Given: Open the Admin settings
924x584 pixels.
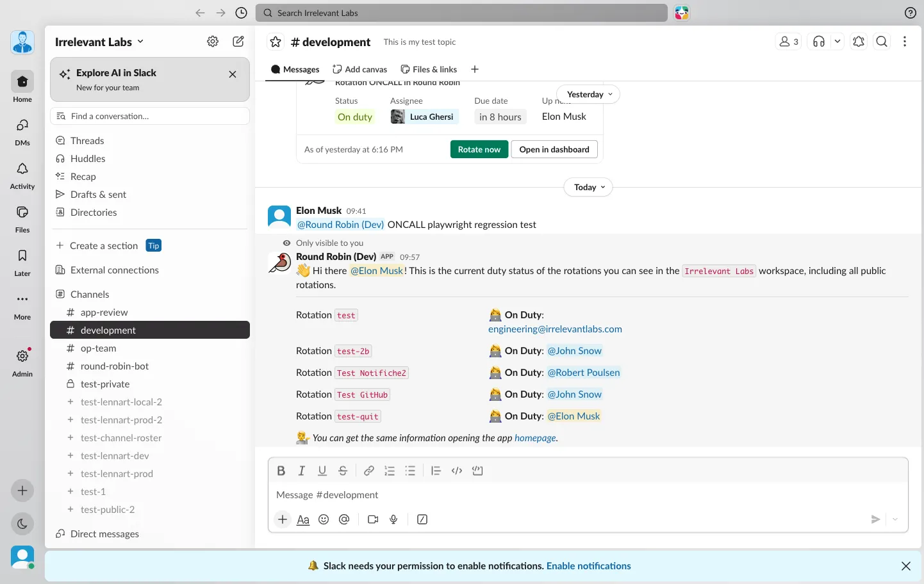Looking at the screenshot, I should [x=22, y=362].
